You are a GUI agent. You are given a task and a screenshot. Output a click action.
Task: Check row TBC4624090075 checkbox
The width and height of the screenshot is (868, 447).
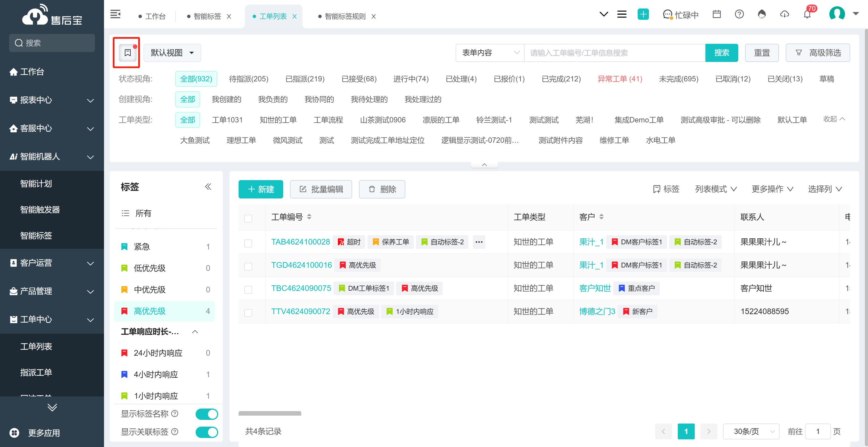click(248, 290)
